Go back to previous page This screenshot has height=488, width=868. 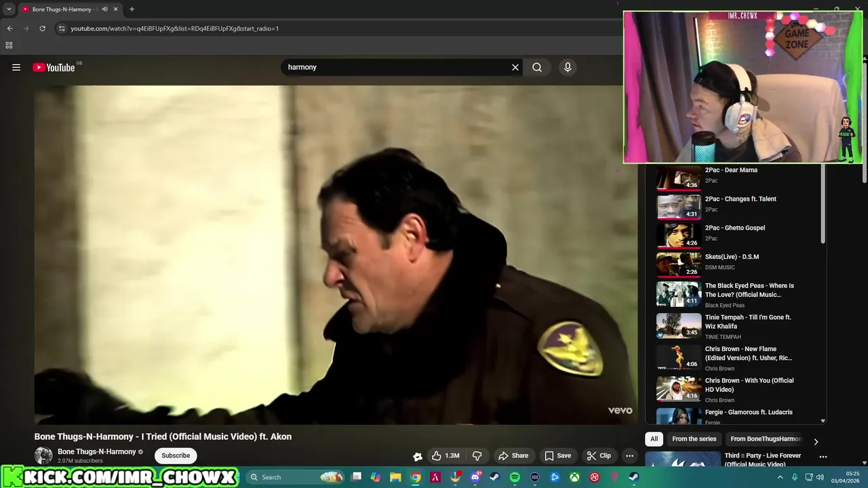[9, 28]
